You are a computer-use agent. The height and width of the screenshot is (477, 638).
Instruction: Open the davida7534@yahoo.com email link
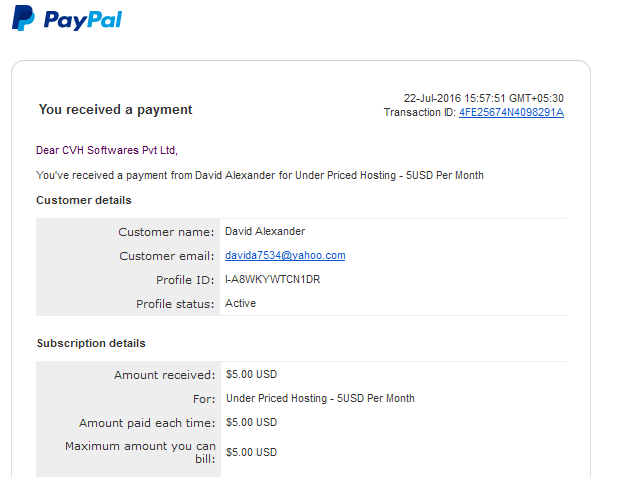285,255
